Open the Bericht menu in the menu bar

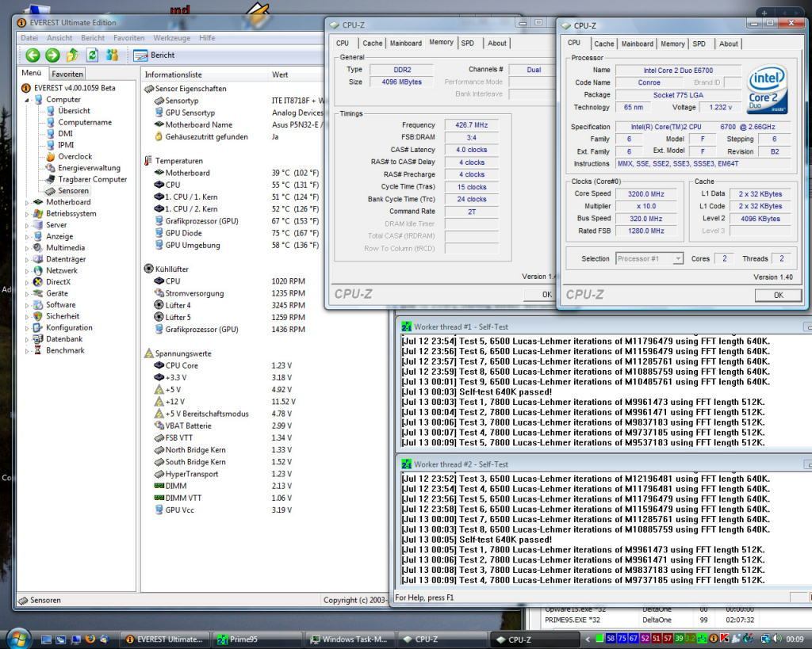click(x=93, y=38)
